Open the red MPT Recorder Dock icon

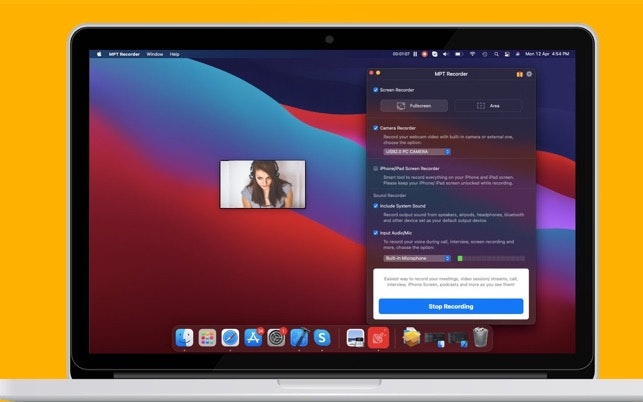point(378,338)
